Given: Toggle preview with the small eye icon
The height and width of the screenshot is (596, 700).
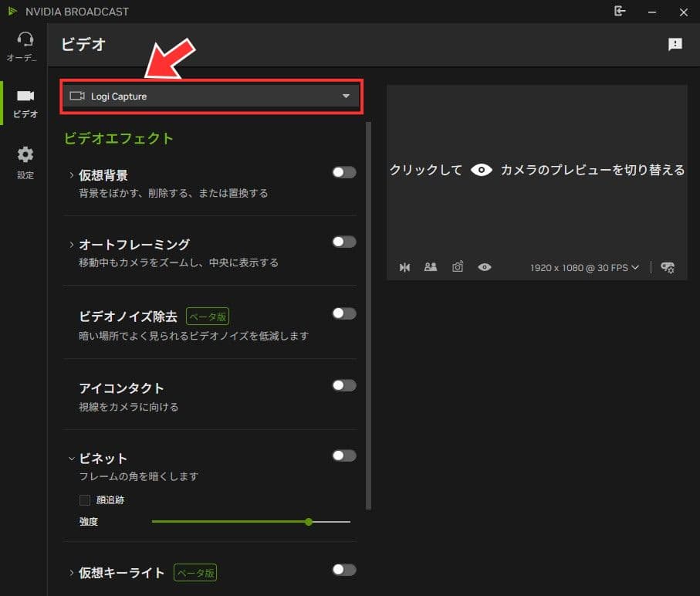Looking at the screenshot, I should pyautogui.click(x=485, y=267).
